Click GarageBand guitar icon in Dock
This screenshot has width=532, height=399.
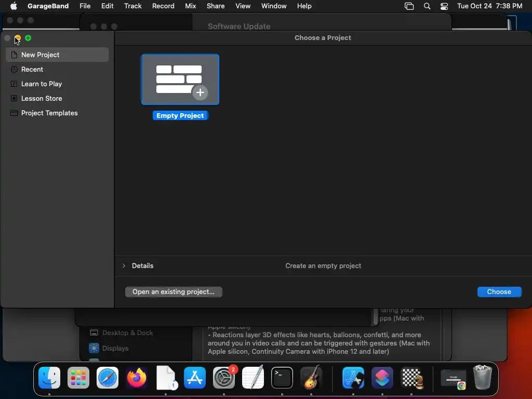[311, 377]
